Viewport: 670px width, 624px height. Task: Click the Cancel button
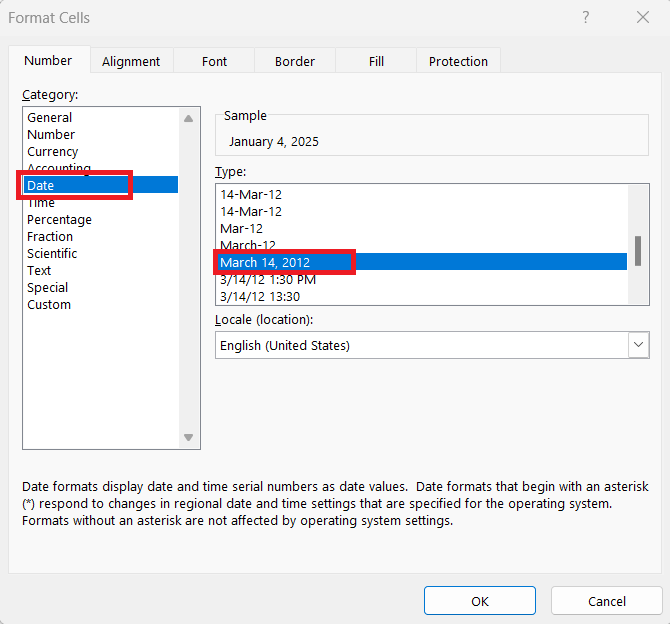(606, 600)
